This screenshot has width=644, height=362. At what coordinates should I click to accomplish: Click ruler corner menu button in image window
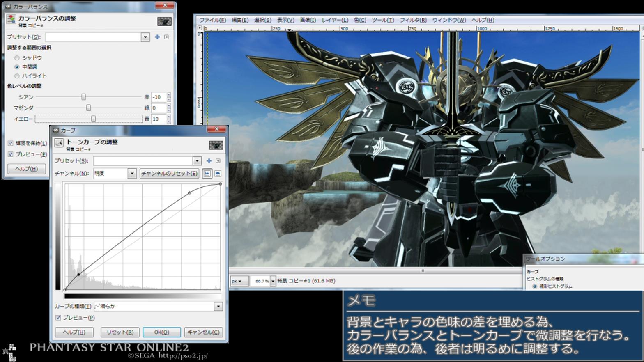pyautogui.click(x=200, y=28)
